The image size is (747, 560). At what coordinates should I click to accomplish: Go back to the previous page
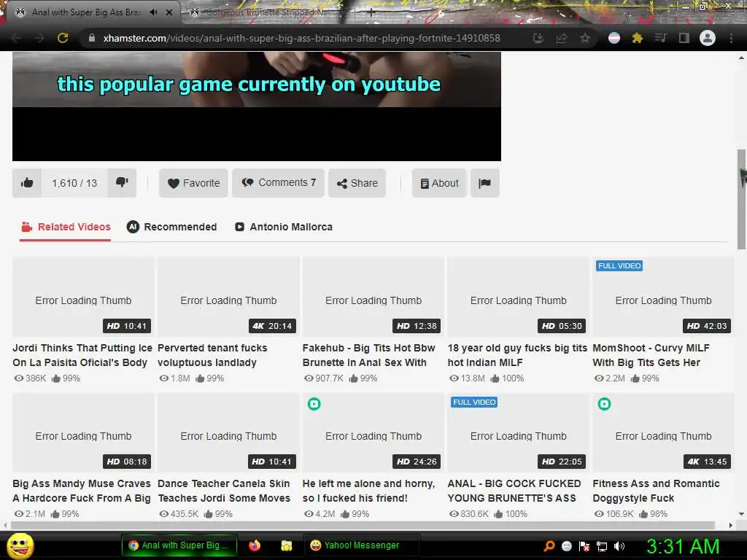tap(16, 38)
